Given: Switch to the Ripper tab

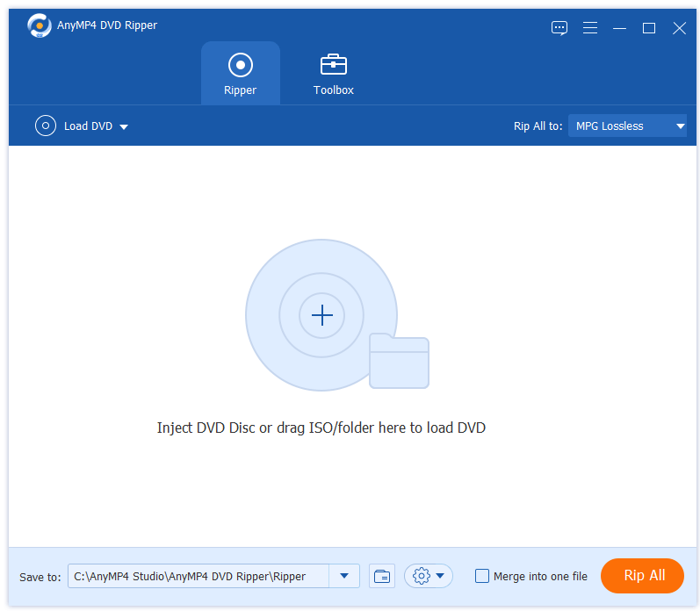Looking at the screenshot, I should (240, 73).
